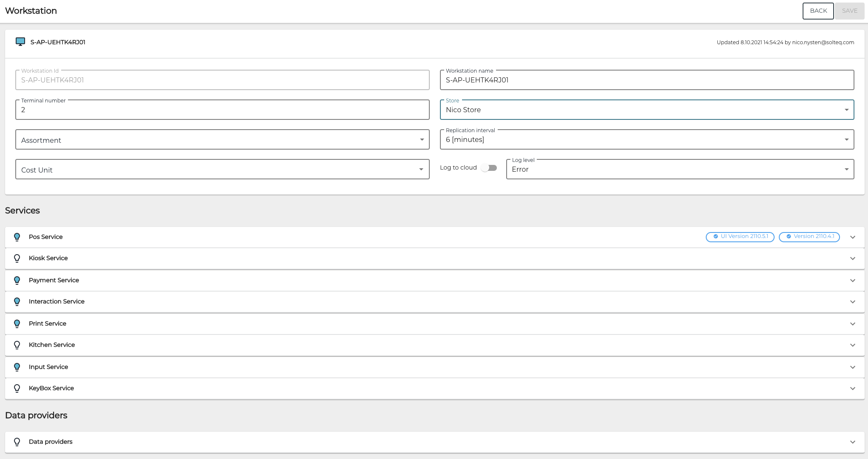Click the Kitchen Service lightbulb icon
The image size is (868, 459).
pos(17,345)
